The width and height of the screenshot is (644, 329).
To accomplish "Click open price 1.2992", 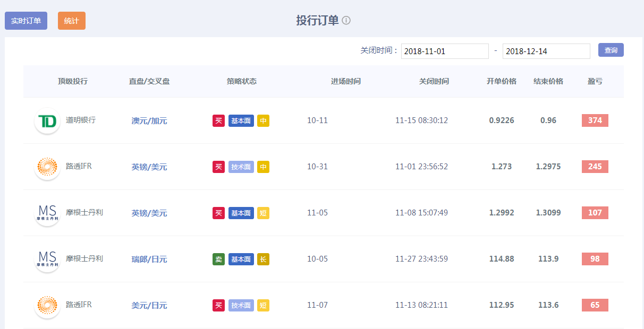I will [x=502, y=213].
